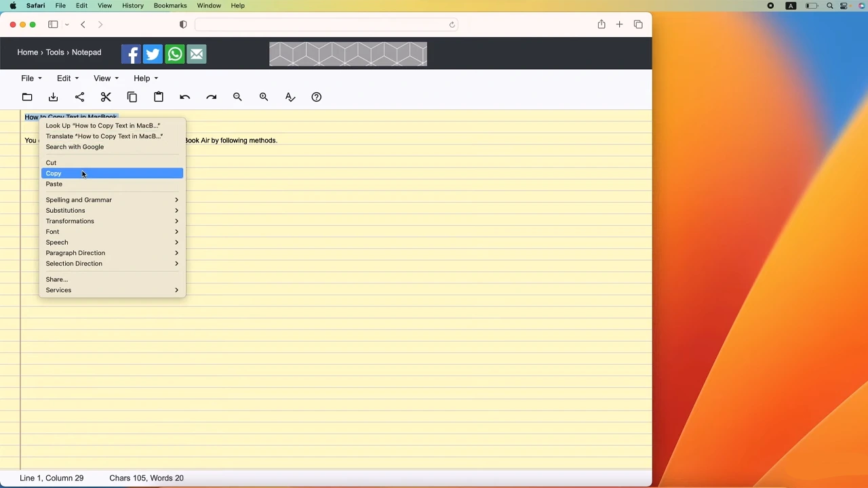Open notepad View dropdown menu
Viewport: 868px width, 488px height.
click(x=106, y=78)
